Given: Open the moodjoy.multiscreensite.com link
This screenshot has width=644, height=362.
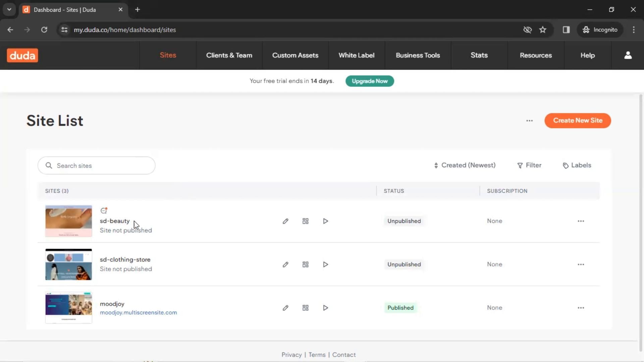Looking at the screenshot, I should coord(138,312).
